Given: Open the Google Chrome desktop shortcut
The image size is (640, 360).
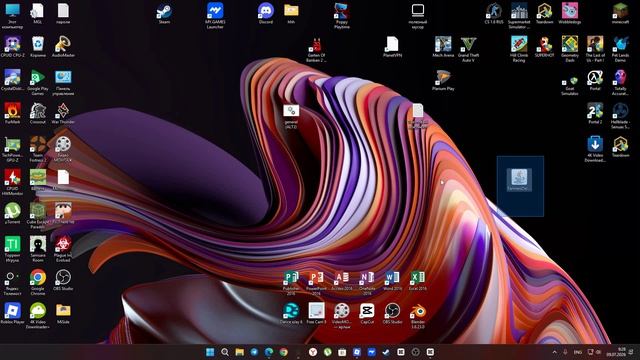Looking at the screenshot, I should point(38,282).
